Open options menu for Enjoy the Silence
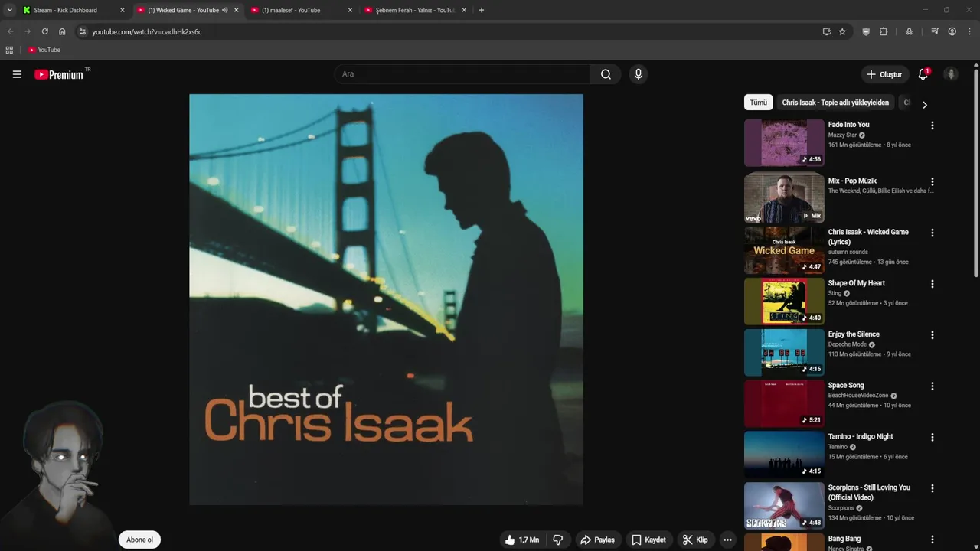The height and width of the screenshot is (551, 980). (x=932, y=335)
